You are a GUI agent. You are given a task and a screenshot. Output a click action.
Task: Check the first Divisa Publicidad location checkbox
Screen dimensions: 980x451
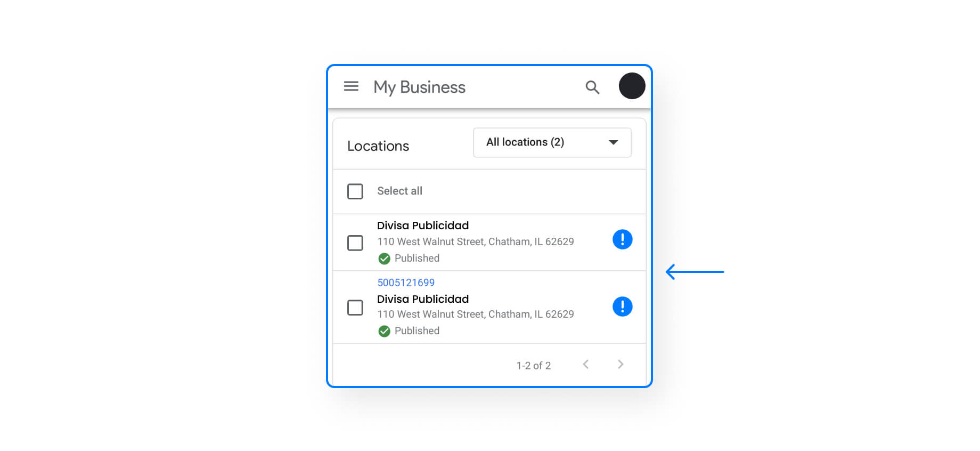[x=355, y=243]
